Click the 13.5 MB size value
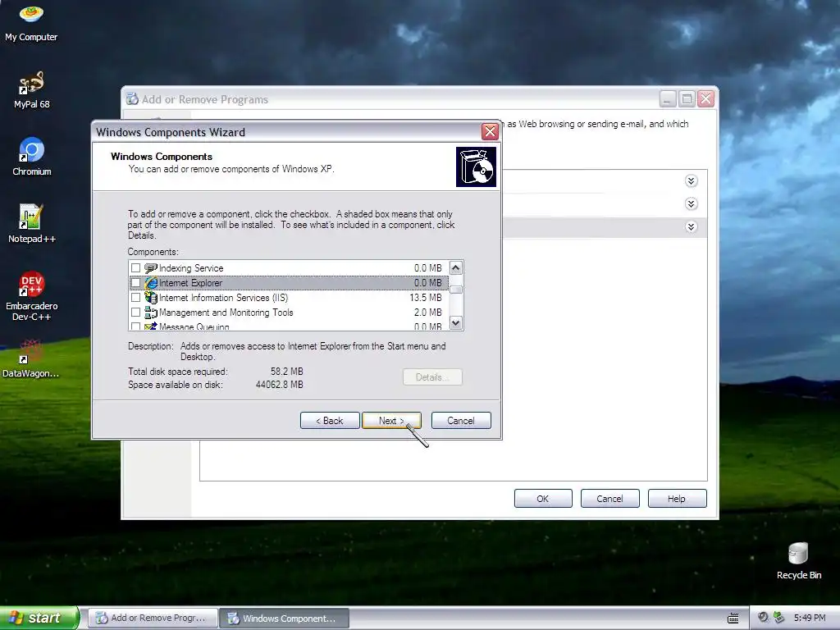Image resolution: width=840 pixels, height=630 pixels. coord(426,297)
